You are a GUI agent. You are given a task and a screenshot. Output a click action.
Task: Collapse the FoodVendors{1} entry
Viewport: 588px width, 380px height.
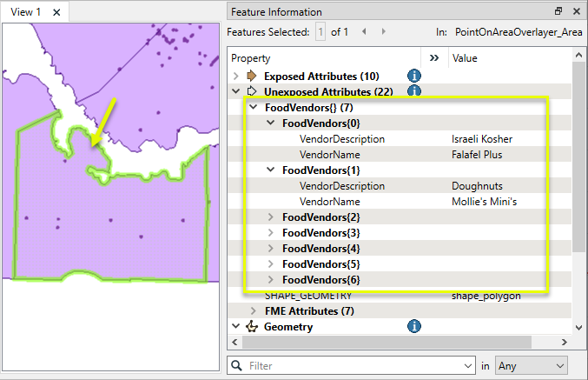tap(270, 170)
